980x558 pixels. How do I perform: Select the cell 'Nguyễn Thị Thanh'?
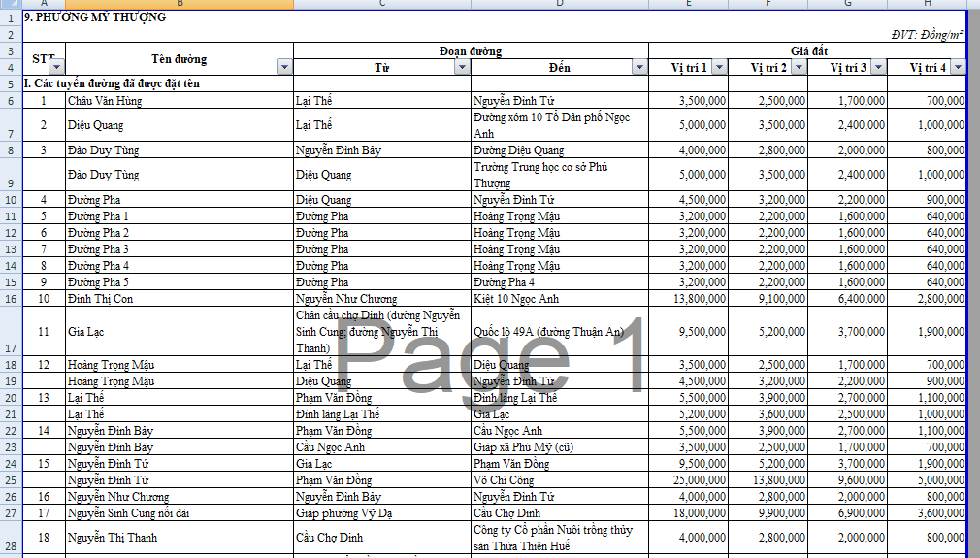[x=179, y=538]
